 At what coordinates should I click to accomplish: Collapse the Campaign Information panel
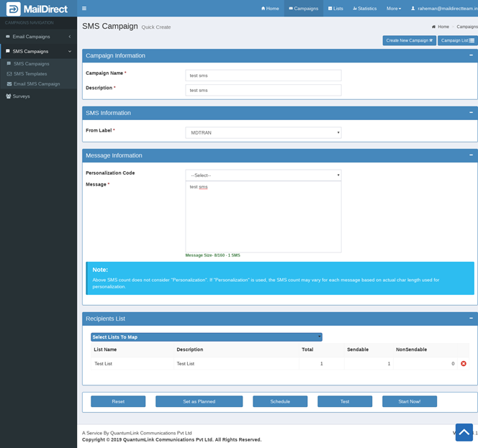[471, 55]
